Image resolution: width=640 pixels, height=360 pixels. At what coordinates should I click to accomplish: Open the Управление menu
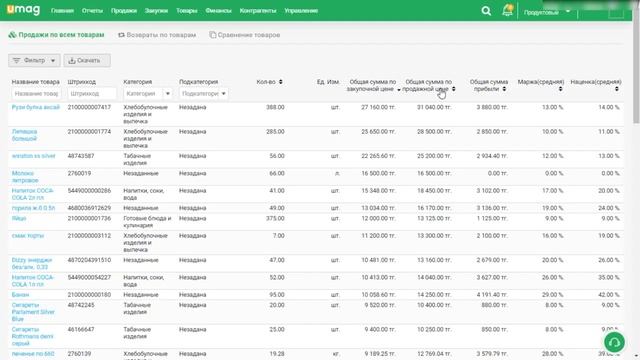[x=301, y=11]
